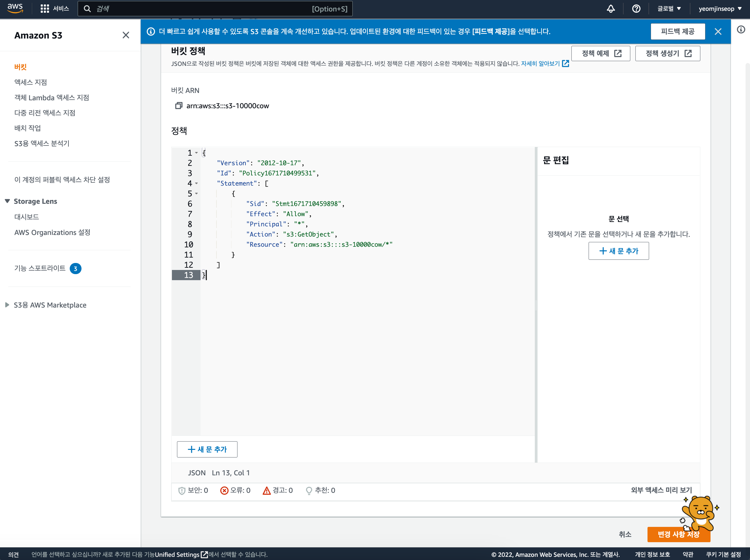Click the error count icon in status bar
This screenshot has width=750, height=560.
pyautogui.click(x=224, y=491)
